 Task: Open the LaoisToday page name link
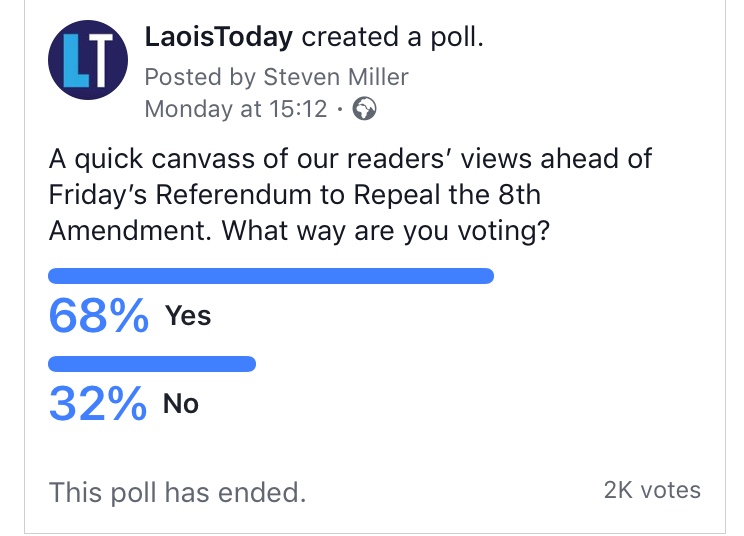(219, 37)
